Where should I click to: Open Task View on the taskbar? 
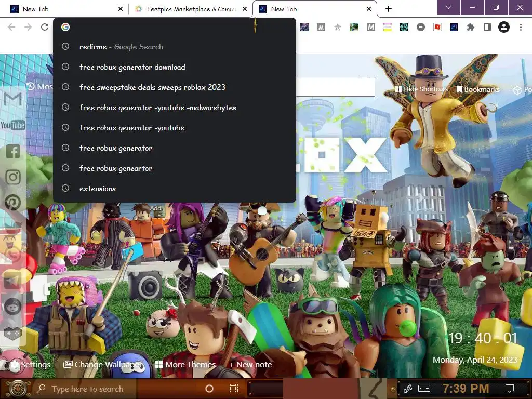tap(234, 389)
